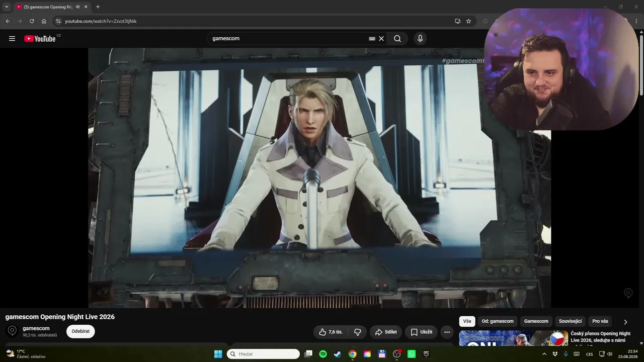644x362 pixels.
Task: Select the Od: gamescom filter chip
Action: (x=498, y=321)
